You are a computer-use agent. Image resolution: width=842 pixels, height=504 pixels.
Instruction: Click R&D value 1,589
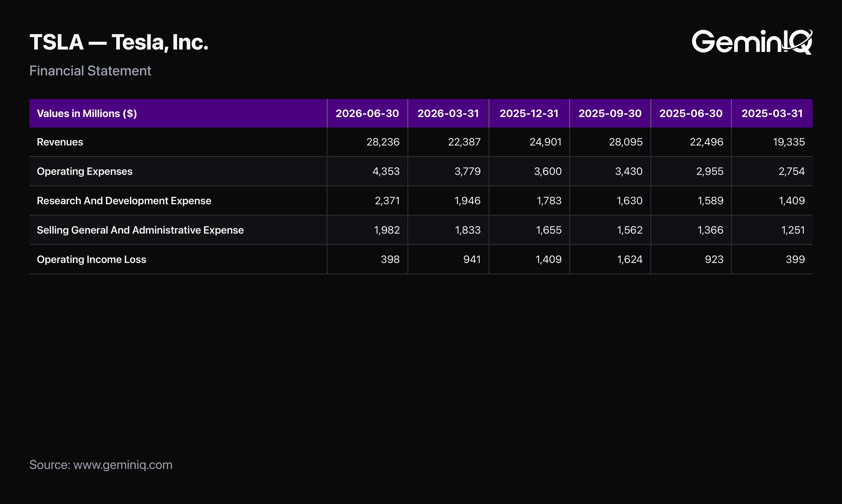[x=710, y=201]
